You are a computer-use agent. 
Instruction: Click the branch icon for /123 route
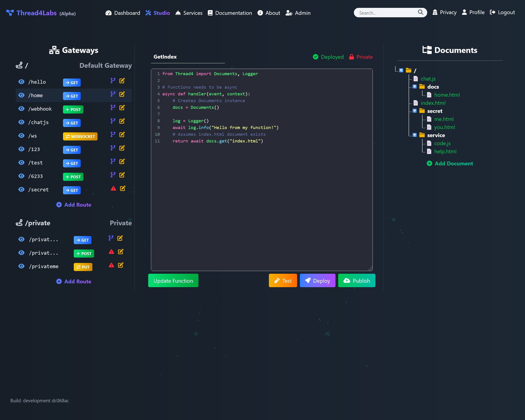tap(113, 148)
